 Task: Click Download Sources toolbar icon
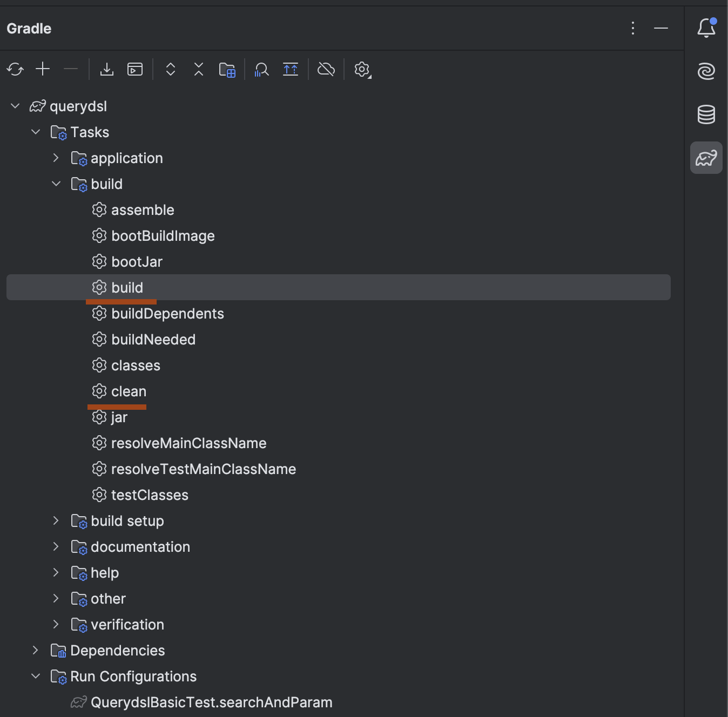coord(107,69)
